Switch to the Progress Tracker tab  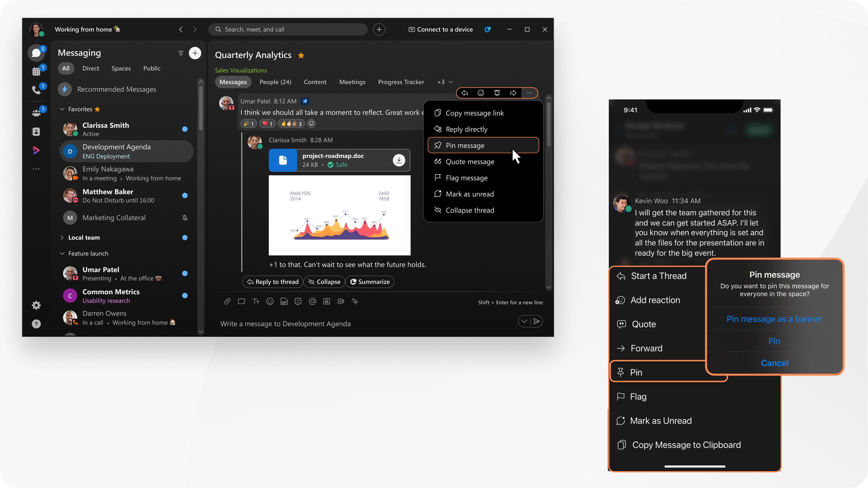(x=401, y=82)
